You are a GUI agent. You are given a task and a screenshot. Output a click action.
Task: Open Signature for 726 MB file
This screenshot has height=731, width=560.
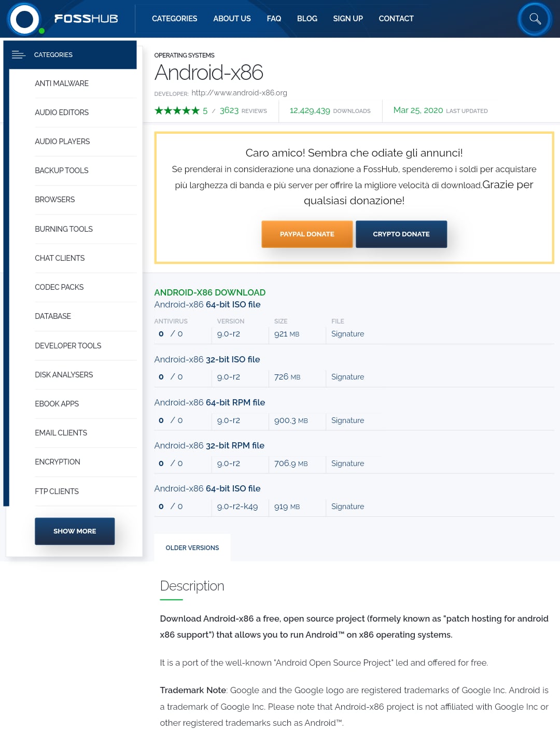point(347,377)
